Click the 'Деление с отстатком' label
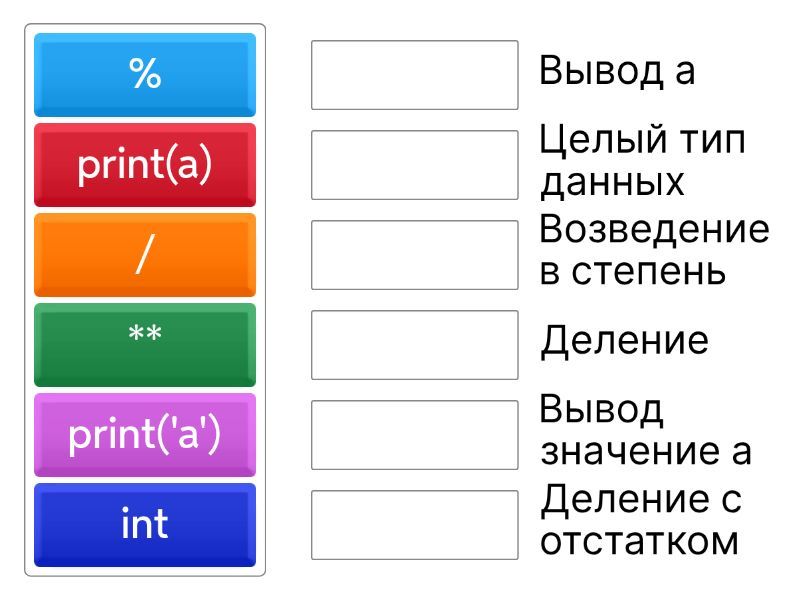Screen dimensions: 800x600 pyautogui.click(x=641, y=520)
